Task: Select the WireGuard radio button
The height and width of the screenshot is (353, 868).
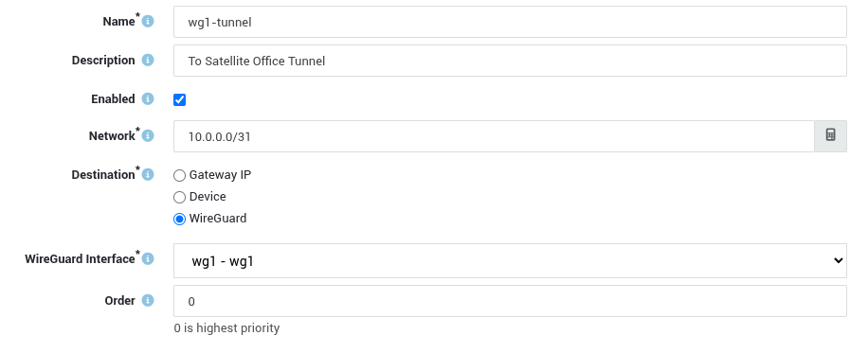Action: pyautogui.click(x=179, y=220)
